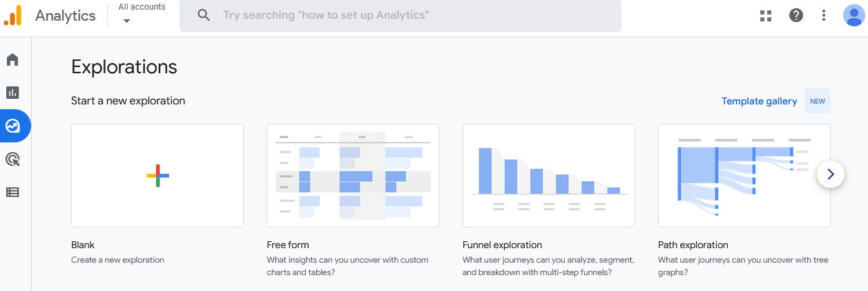This screenshot has width=868, height=291.
Task: Open the Google apps grid icon
Action: [765, 15]
